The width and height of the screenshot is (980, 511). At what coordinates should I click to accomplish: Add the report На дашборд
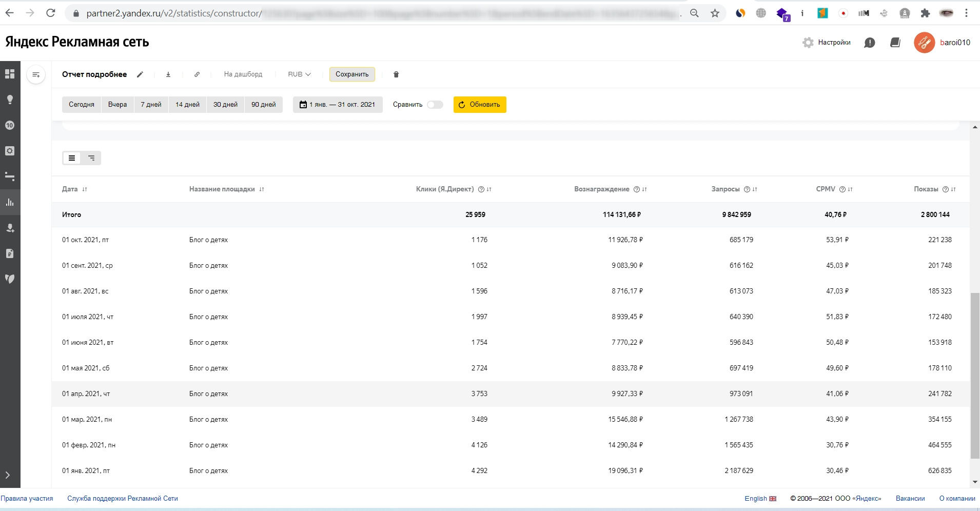(x=243, y=74)
